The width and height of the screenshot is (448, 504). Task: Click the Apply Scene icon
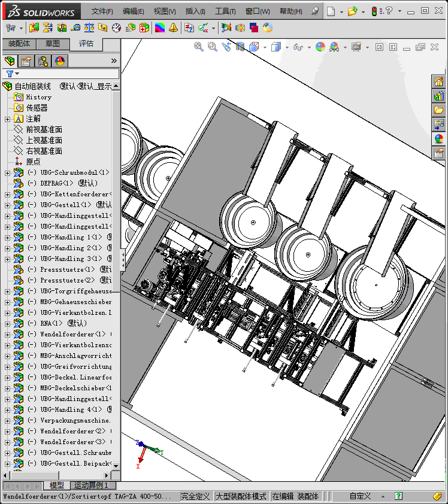pyautogui.click(x=334, y=47)
